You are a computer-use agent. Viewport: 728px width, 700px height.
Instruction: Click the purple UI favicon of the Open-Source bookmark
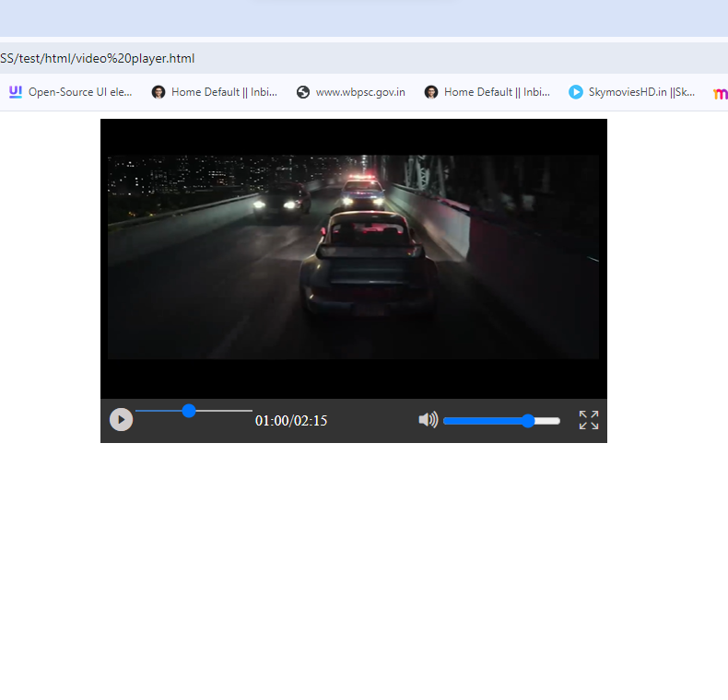coord(15,92)
